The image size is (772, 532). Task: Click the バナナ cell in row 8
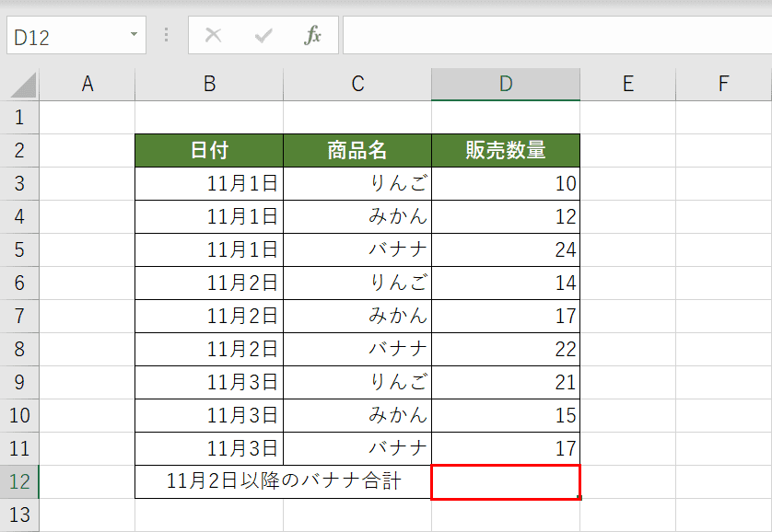pos(357,349)
